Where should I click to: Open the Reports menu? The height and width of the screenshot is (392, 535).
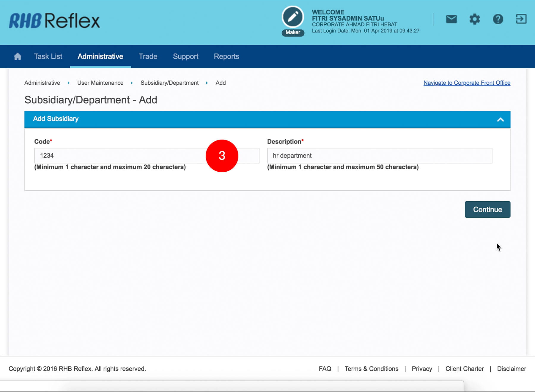[x=226, y=56]
